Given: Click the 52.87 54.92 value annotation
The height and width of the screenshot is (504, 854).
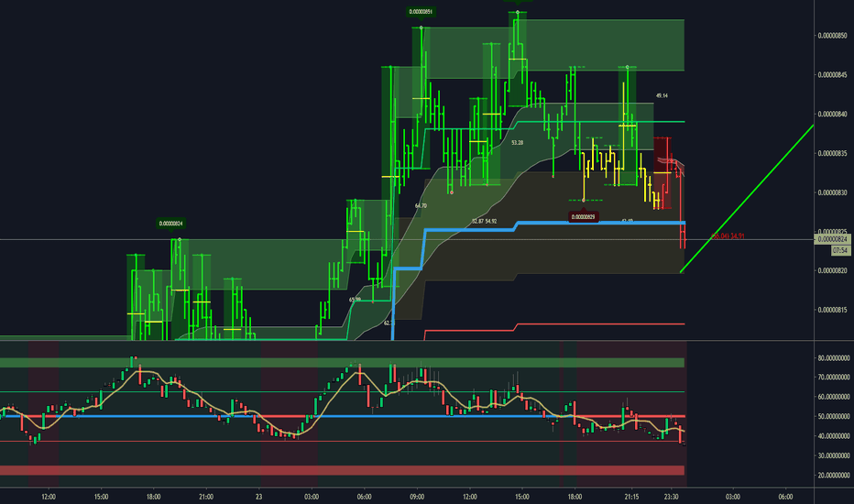Looking at the screenshot, I should (484, 221).
